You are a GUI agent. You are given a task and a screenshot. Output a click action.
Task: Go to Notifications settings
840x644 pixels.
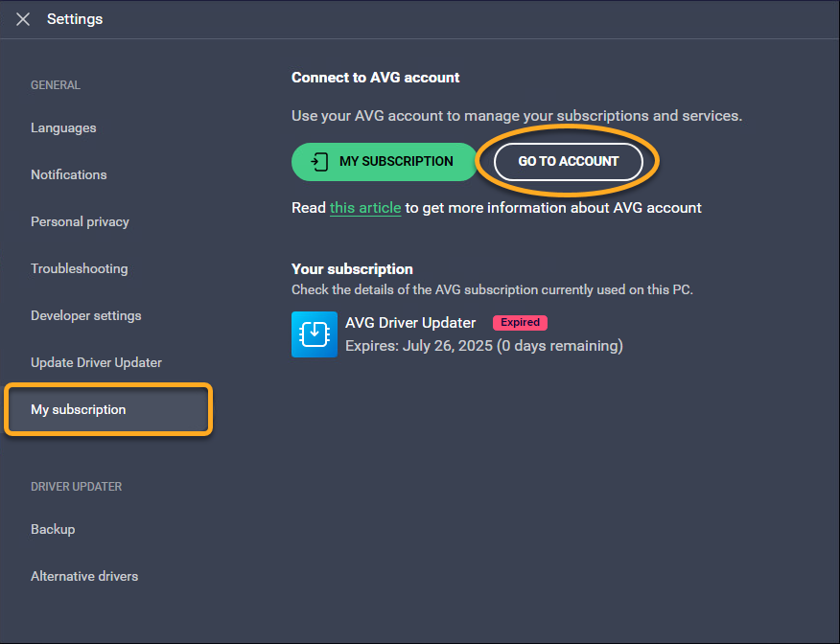tap(69, 175)
